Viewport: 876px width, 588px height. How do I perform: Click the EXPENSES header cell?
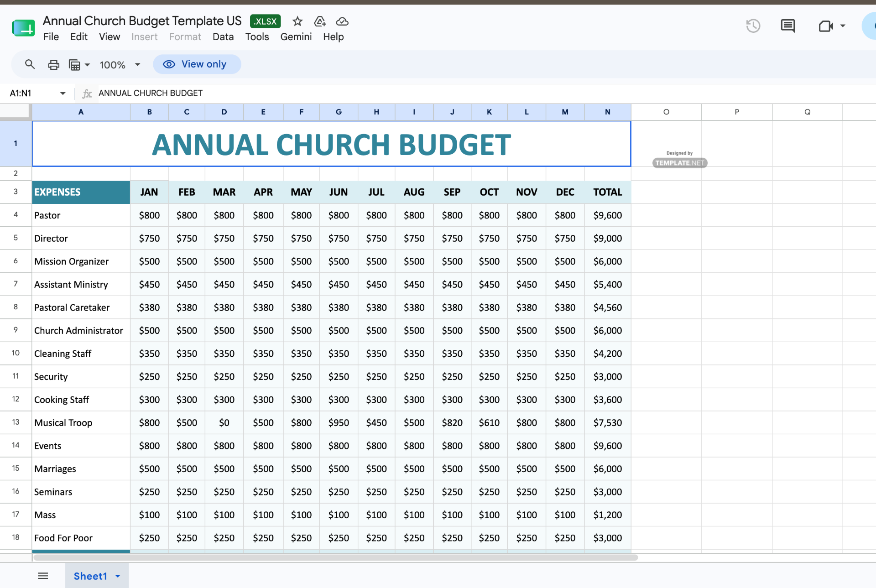click(81, 192)
